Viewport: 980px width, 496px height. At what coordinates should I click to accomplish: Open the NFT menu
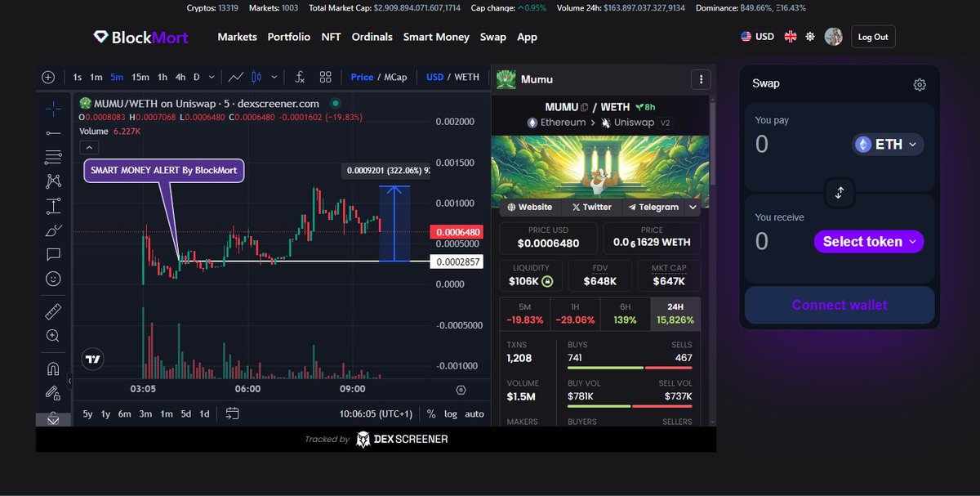[331, 37]
